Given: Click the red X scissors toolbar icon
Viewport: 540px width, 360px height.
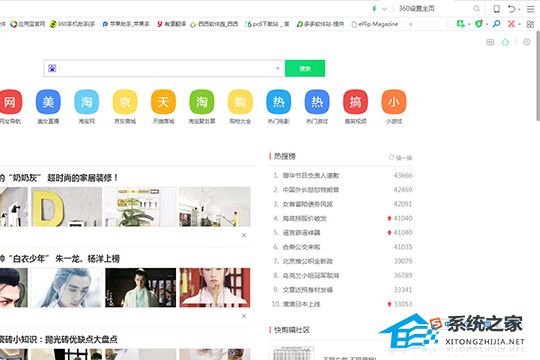Looking at the screenshot, I should click(511, 24).
